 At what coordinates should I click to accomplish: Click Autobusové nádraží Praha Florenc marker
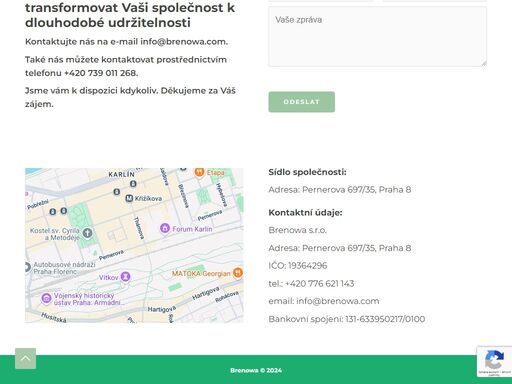(x=28, y=267)
